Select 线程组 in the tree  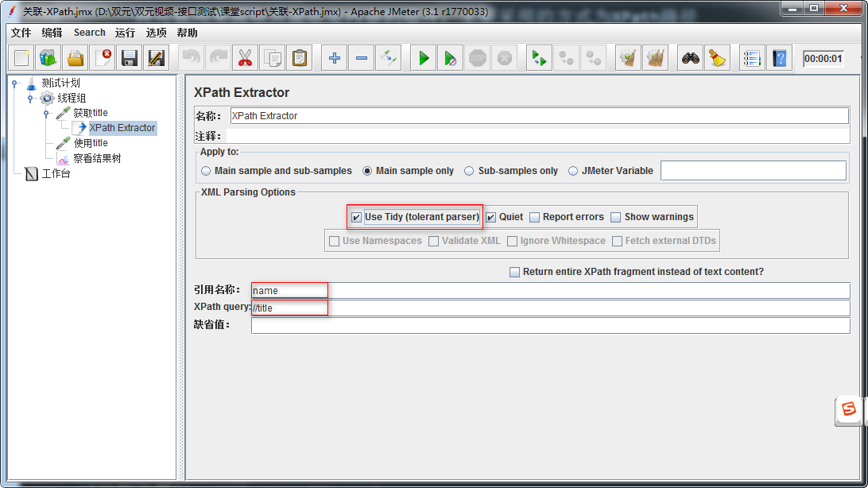[72, 98]
